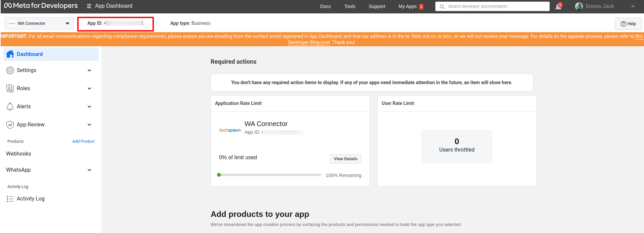Click the Dashboard home icon
Viewport: 644px width, 233px height.
pyautogui.click(x=10, y=54)
